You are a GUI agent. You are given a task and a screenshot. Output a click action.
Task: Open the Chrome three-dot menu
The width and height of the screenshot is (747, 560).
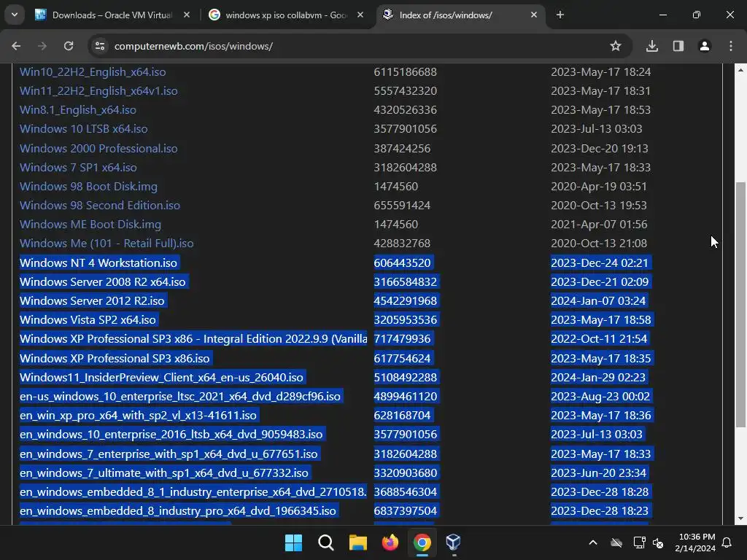(731, 46)
